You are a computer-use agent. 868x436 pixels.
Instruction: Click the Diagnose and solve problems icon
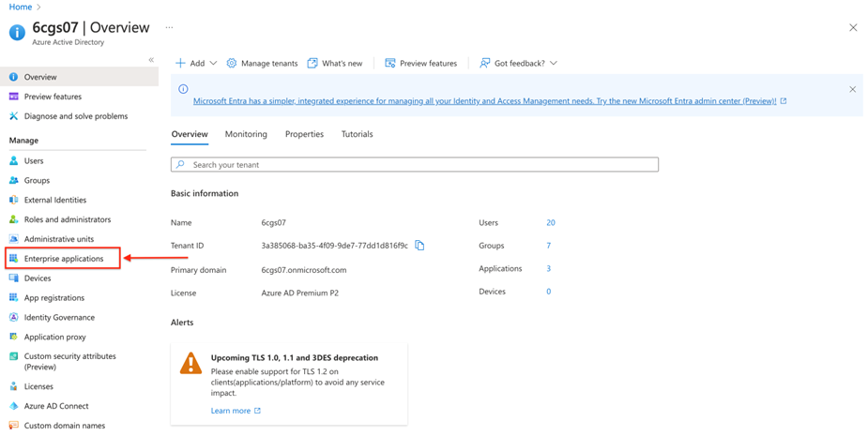pos(13,116)
